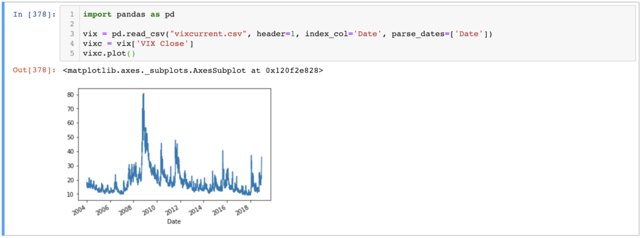
Task: Click the Out[378] output prompt label
Action: [x=35, y=70]
